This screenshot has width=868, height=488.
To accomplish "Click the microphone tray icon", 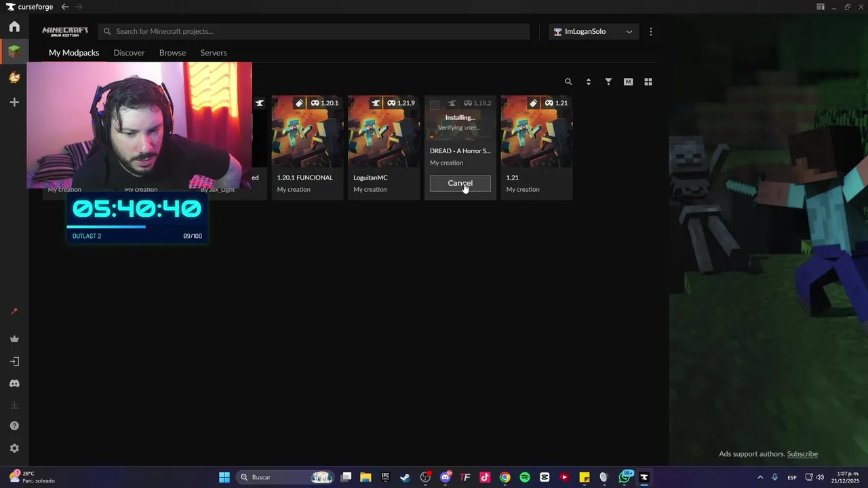I will click(775, 477).
